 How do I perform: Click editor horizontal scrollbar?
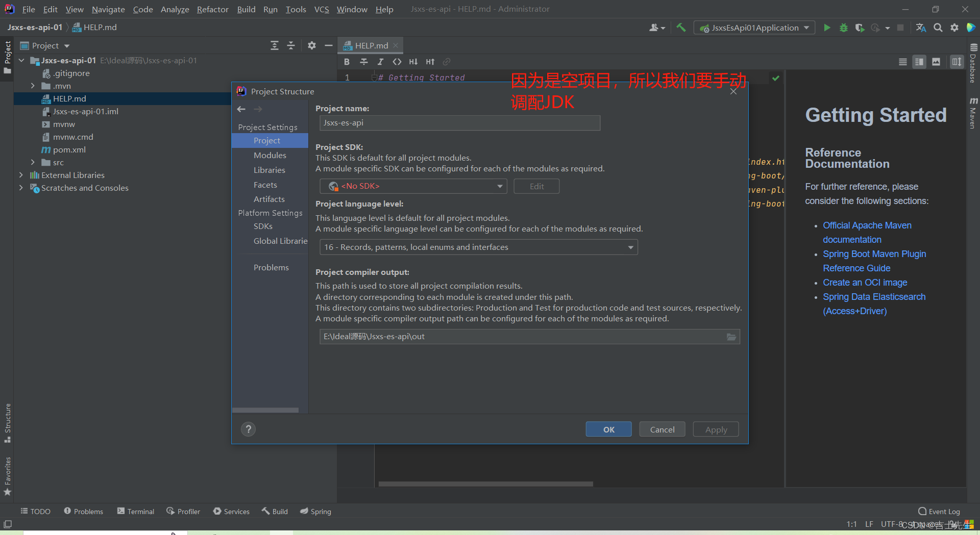[x=485, y=484]
